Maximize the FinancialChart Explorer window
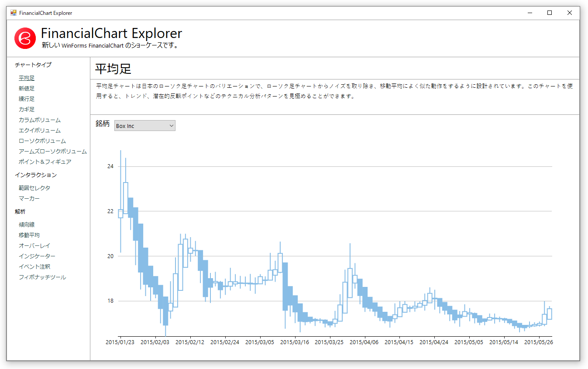Viewport: 588px width, 369px height. pyautogui.click(x=550, y=13)
